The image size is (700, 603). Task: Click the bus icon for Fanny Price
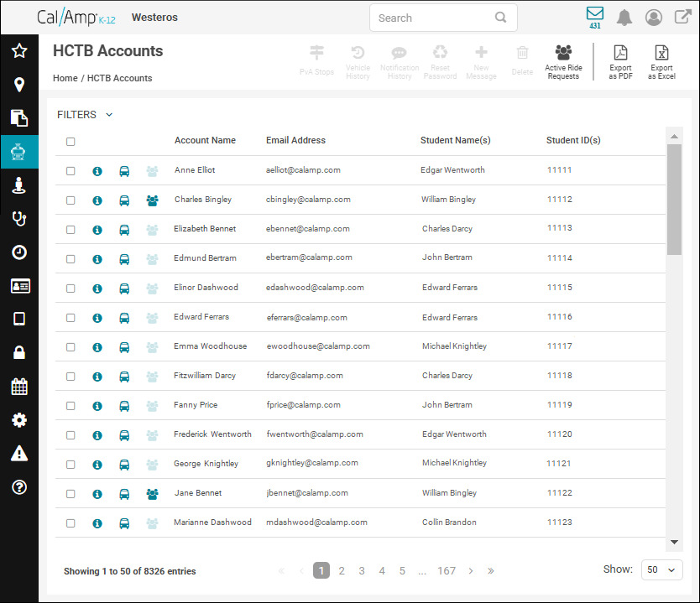[124, 406]
